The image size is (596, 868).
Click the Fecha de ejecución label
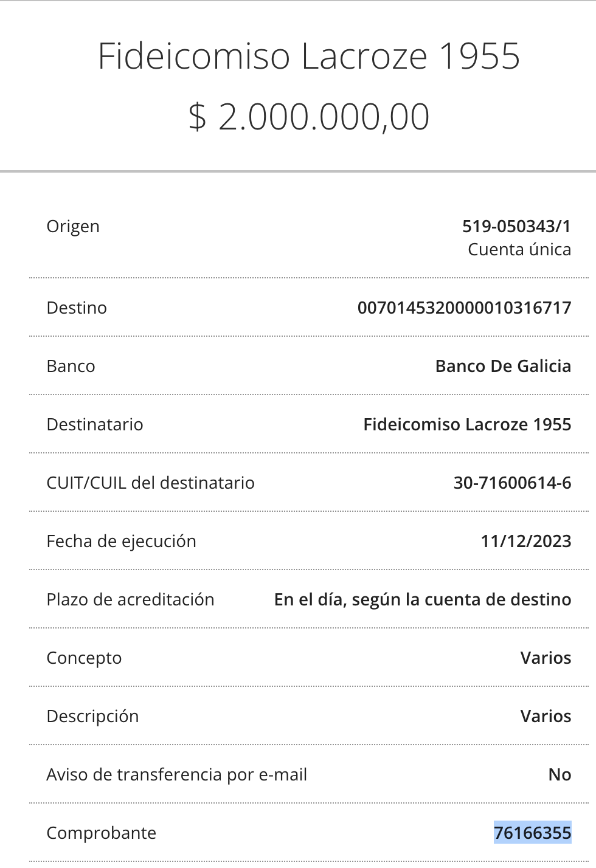pyautogui.click(x=121, y=542)
